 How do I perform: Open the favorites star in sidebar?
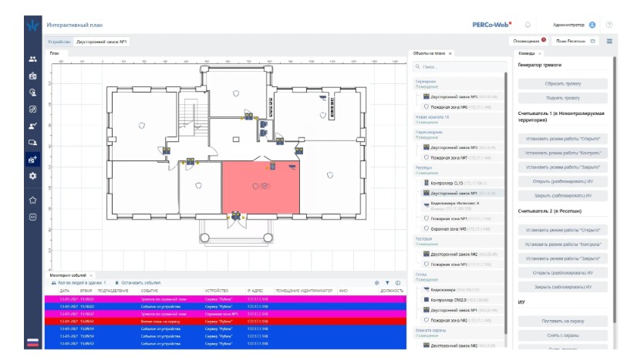click(32, 199)
